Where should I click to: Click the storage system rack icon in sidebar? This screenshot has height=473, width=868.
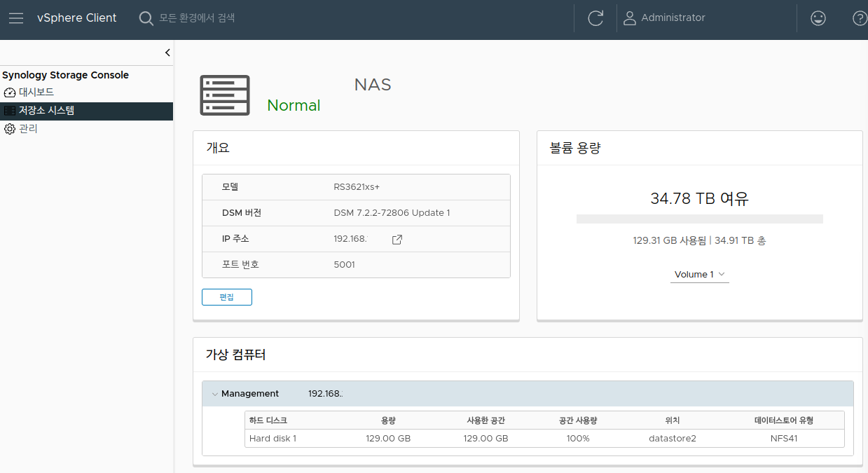pyautogui.click(x=10, y=111)
